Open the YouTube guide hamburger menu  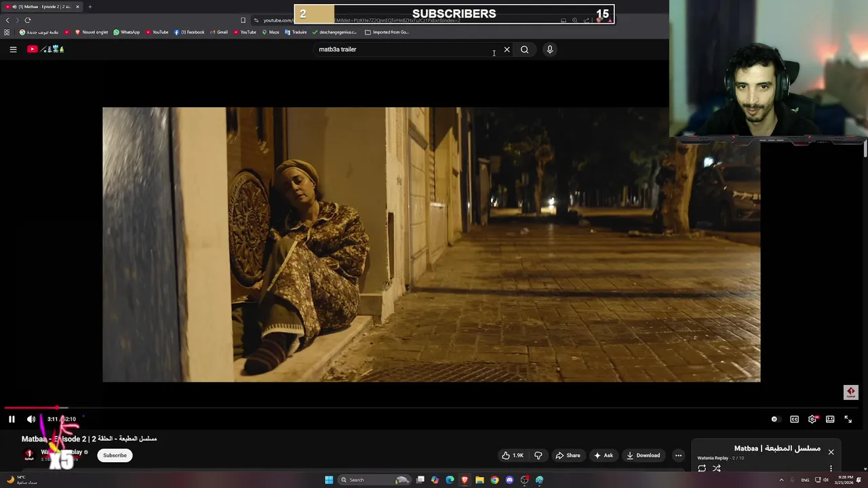(x=13, y=49)
